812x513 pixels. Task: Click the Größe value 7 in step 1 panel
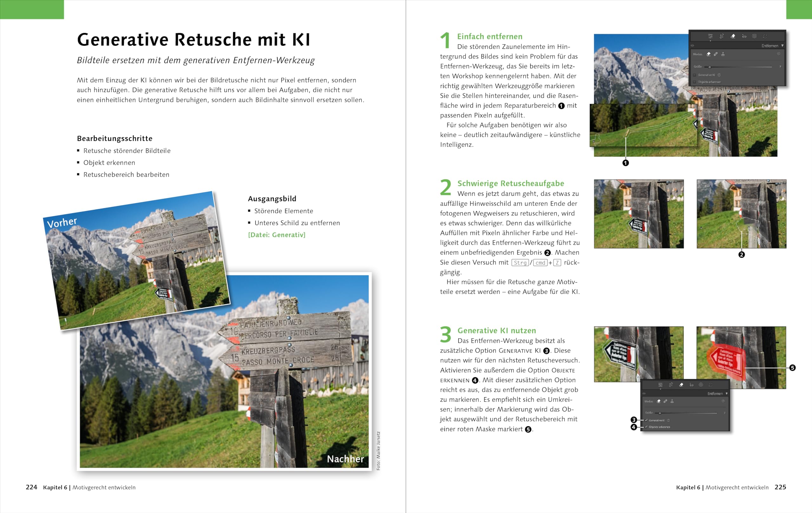pyautogui.click(x=781, y=67)
